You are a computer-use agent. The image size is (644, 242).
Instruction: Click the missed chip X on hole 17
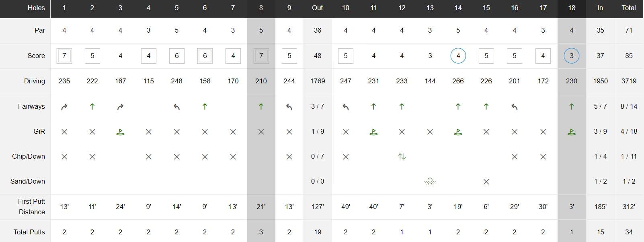tap(543, 157)
